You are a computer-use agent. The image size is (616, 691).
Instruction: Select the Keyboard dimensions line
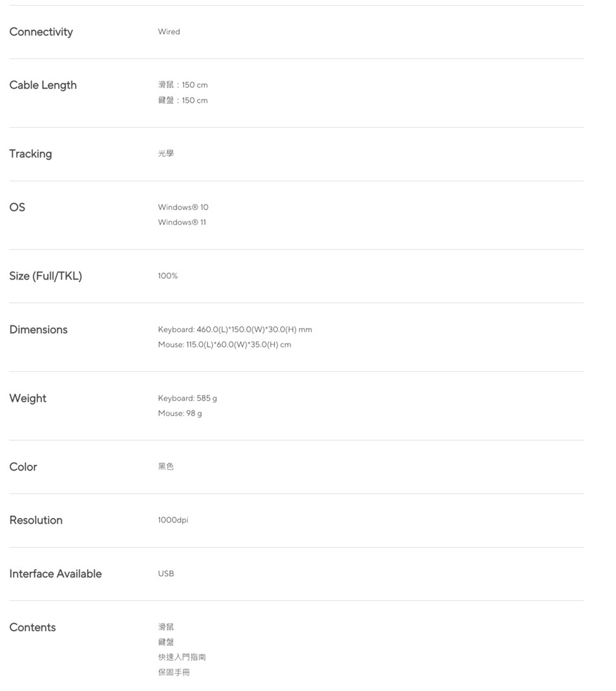[235, 330]
